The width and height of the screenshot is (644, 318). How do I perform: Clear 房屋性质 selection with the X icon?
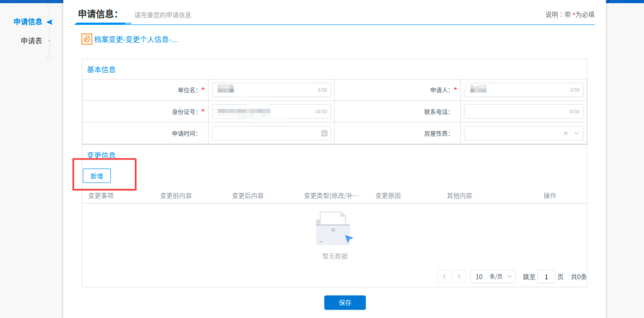click(x=566, y=133)
